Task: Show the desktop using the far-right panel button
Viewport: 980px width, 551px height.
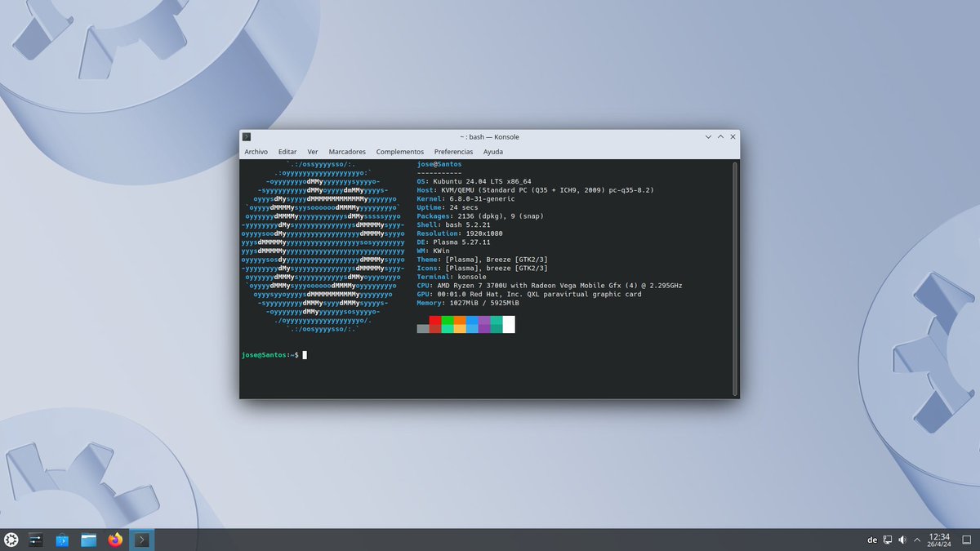Action: (967, 540)
